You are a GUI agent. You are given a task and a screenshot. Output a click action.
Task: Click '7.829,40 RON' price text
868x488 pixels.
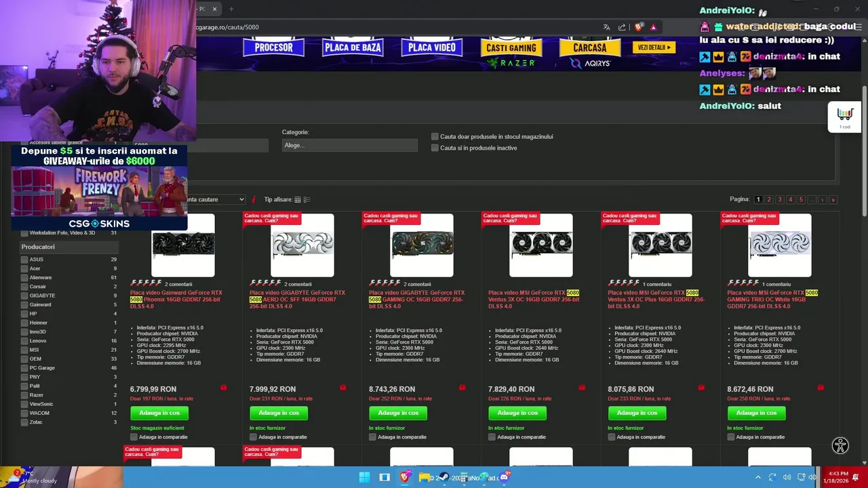pos(511,389)
